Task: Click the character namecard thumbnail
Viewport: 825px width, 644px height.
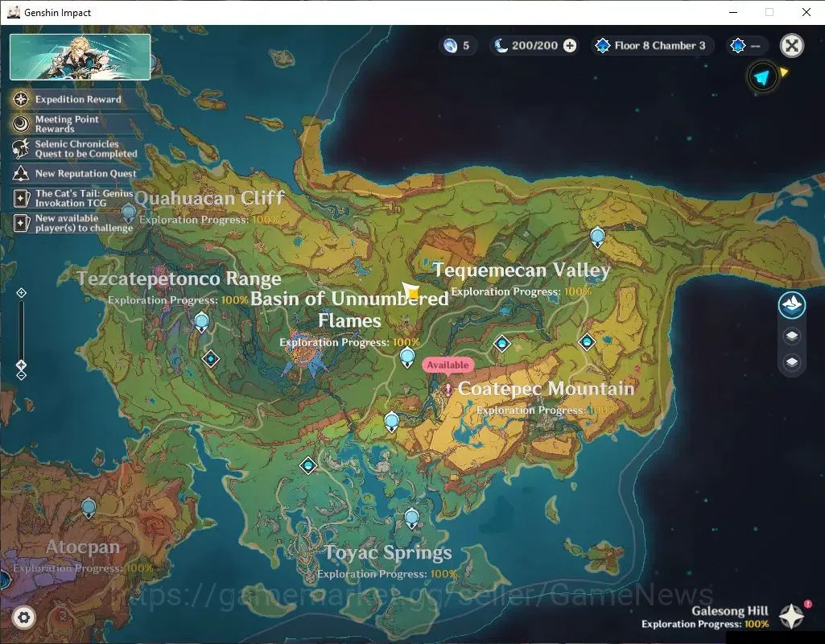Action: 80,57
